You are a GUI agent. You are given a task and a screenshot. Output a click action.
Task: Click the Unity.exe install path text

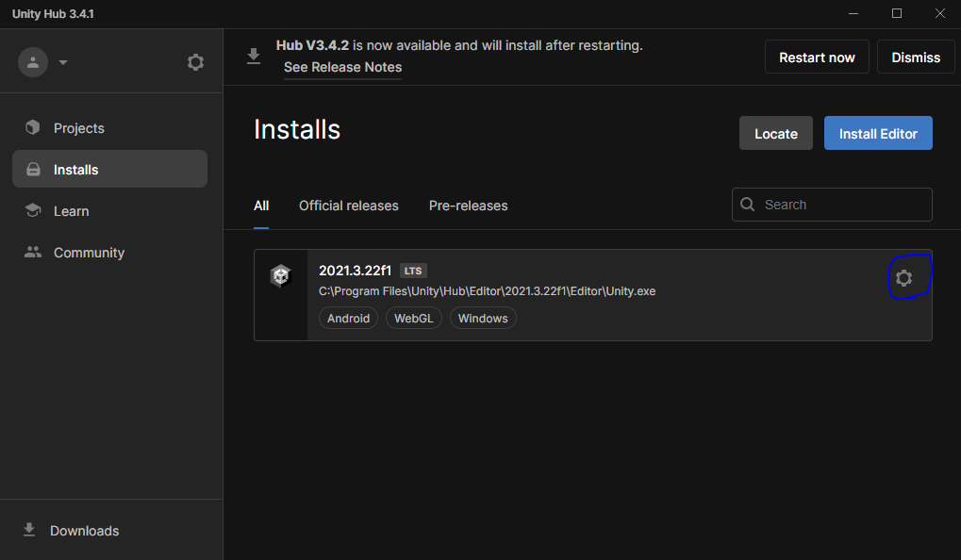pos(488,291)
